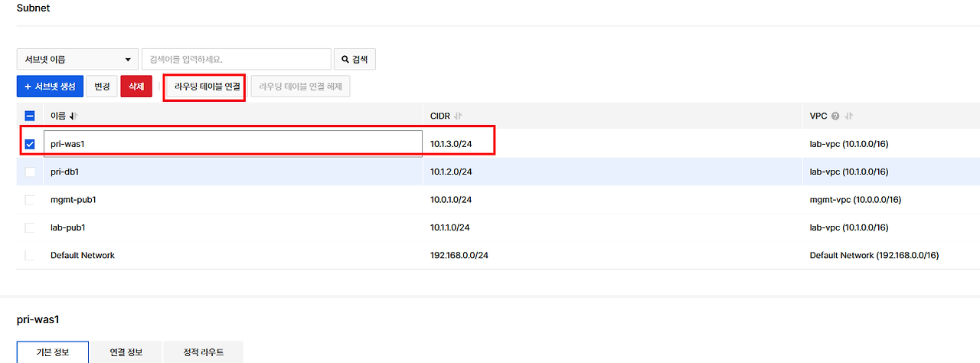Check the pri-db1 row checkbox
980x363 pixels.
(x=30, y=172)
